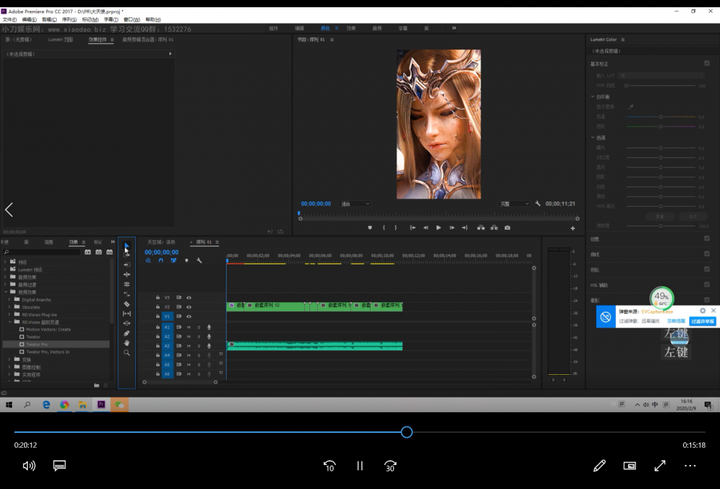Collapse Tone section in Lumetri
The image size is (720, 489).
tap(593, 137)
